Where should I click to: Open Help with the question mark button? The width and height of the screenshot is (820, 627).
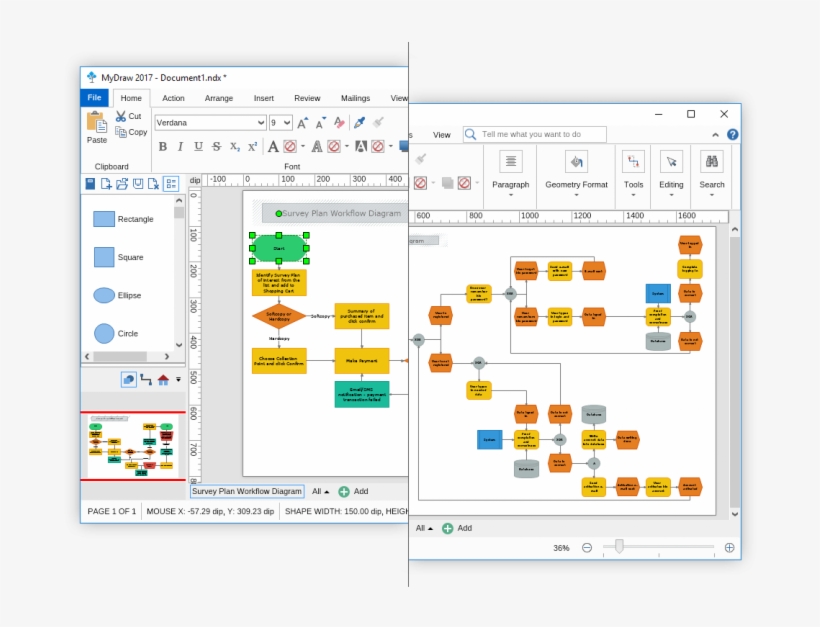pyautogui.click(x=733, y=134)
